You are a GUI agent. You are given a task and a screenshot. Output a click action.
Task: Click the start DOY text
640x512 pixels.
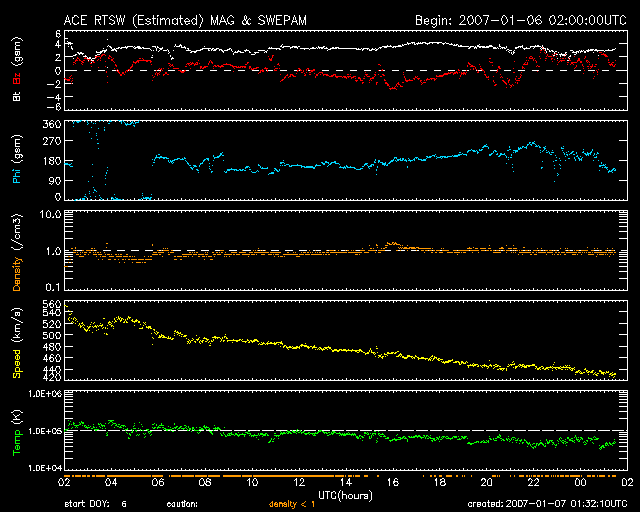[95, 503]
